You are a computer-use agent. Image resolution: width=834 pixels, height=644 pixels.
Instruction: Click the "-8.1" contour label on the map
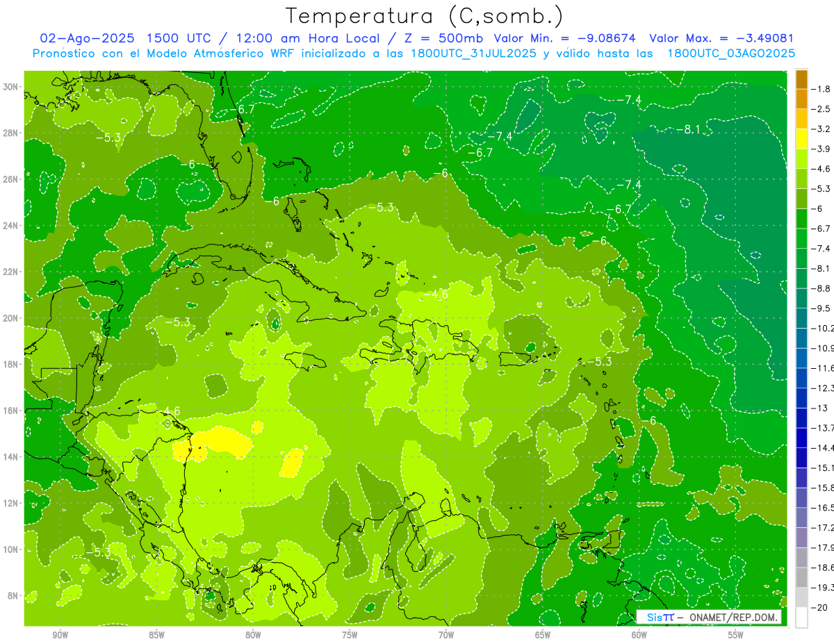688,129
